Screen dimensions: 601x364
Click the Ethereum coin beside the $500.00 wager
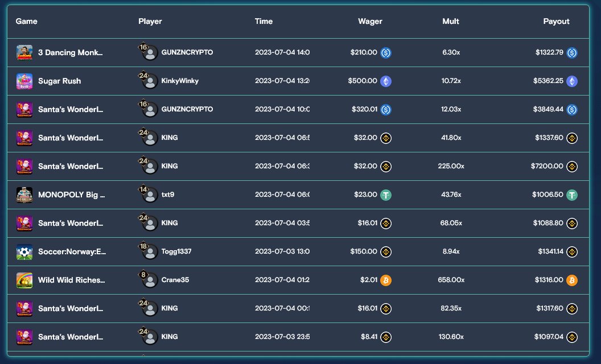click(386, 81)
